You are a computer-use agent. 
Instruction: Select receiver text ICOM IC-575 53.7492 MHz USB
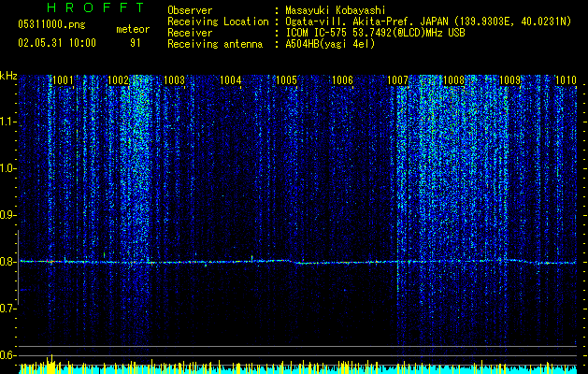[x=375, y=33]
